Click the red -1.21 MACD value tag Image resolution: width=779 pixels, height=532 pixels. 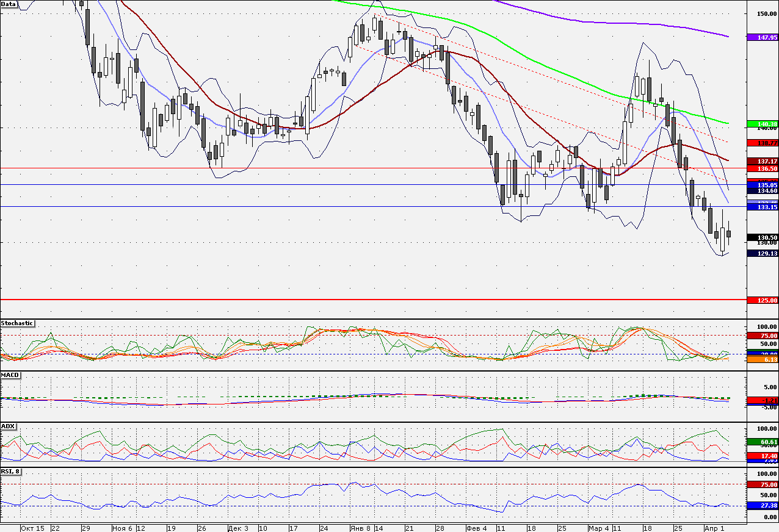[x=763, y=400]
